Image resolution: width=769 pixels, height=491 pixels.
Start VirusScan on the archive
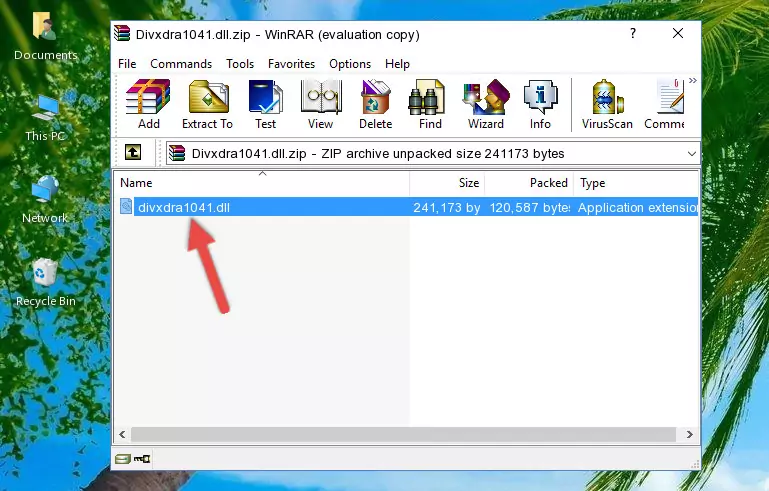(607, 104)
